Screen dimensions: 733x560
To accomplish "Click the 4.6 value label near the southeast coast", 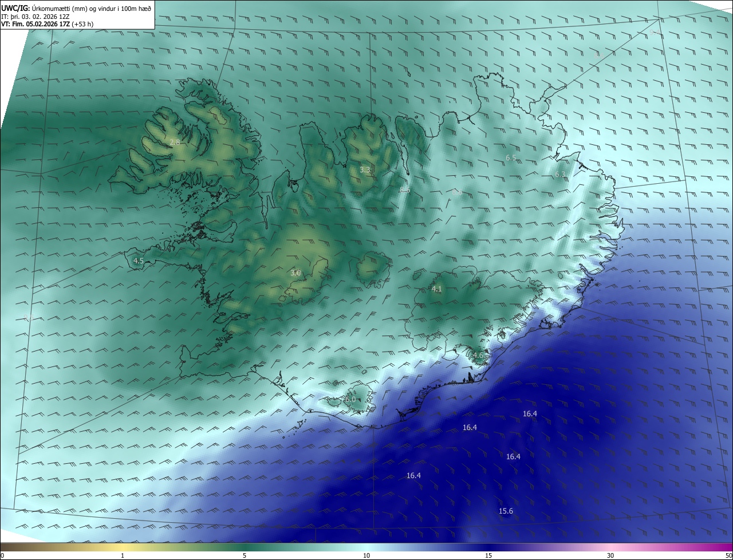I will (478, 355).
